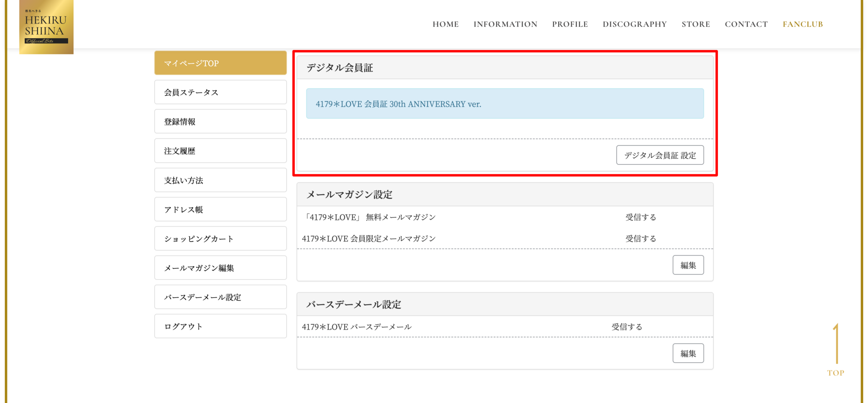Viewport: 868px width, 403px height.
Task: Select FANCLUB in the top navigation
Action: click(x=802, y=24)
